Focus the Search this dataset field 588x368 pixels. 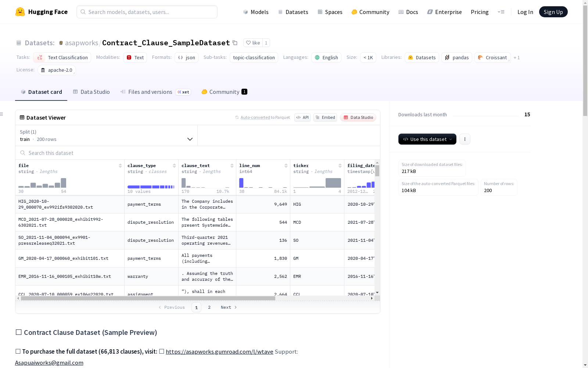[198, 153]
